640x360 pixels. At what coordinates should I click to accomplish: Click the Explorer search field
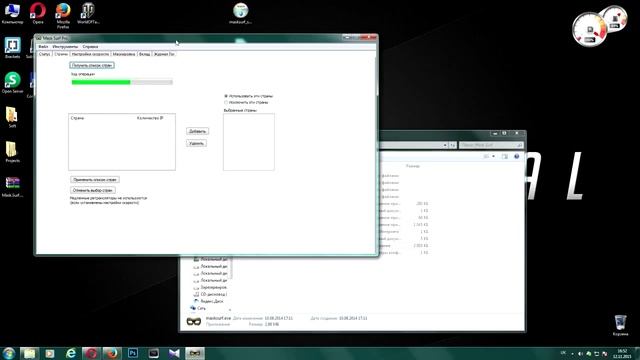pyautogui.click(x=491, y=145)
